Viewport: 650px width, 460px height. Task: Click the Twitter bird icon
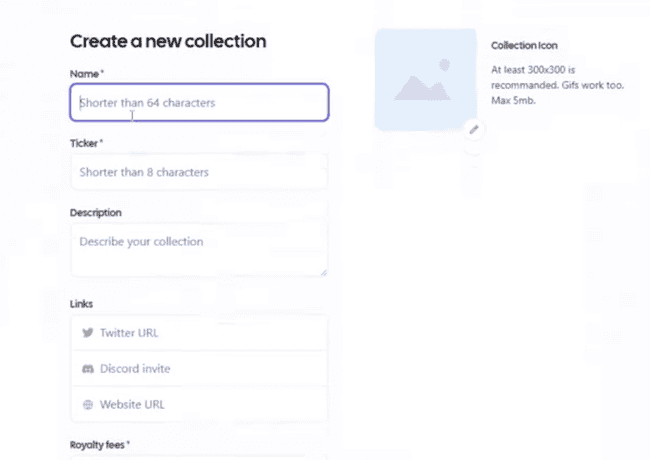[87, 333]
